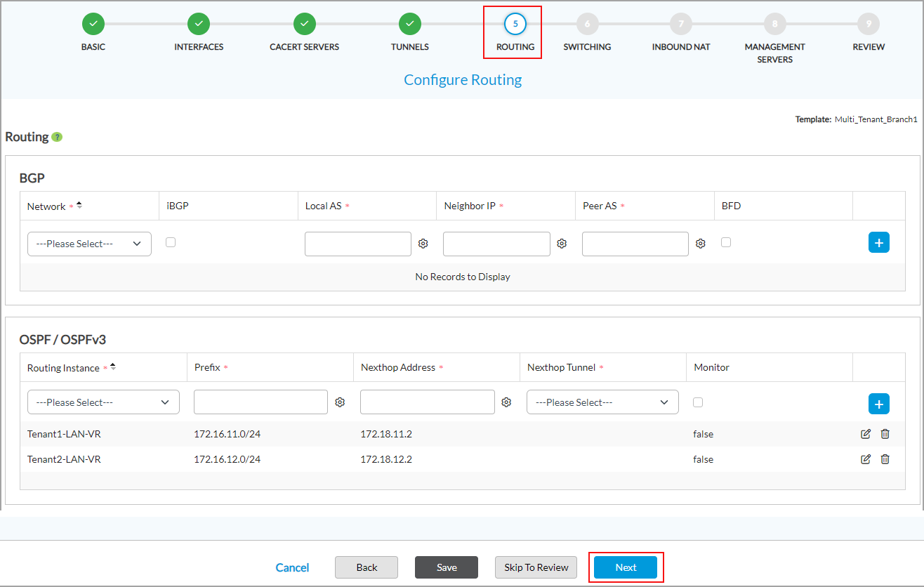The height and width of the screenshot is (587, 924).
Task: Click the Nexthop Address input field
Action: pyautogui.click(x=427, y=402)
